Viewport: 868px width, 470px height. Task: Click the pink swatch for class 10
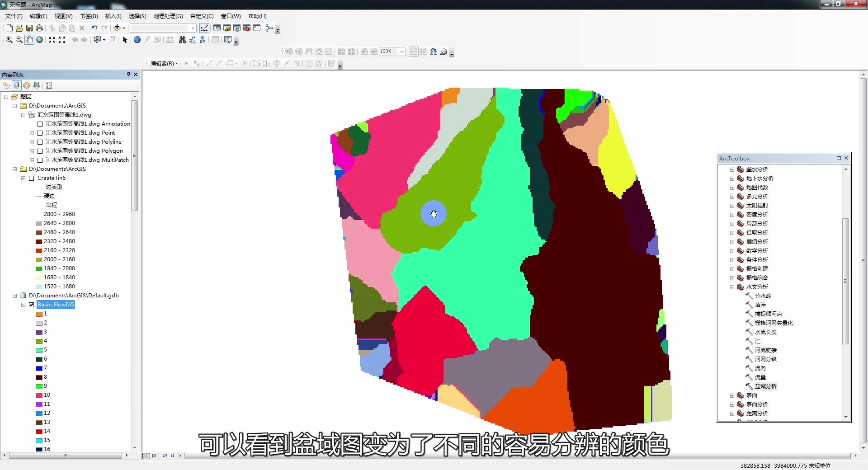pyautogui.click(x=38, y=395)
